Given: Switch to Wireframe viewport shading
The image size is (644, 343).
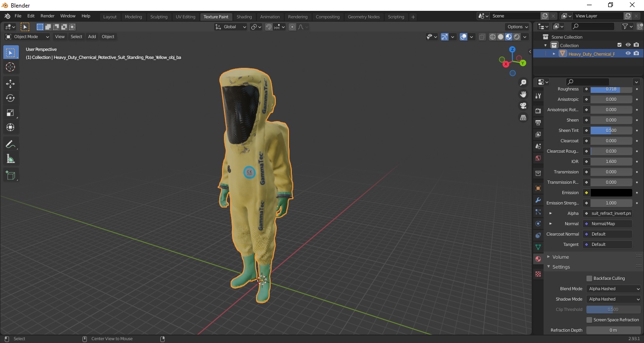Looking at the screenshot, I should click(493, 37).
